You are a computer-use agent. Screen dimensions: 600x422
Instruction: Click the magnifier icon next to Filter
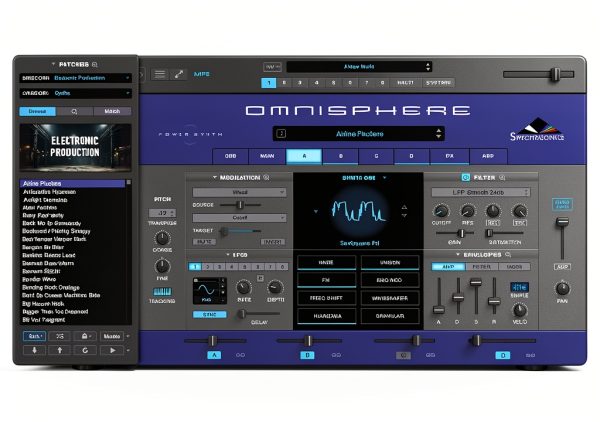click(502, 178)
